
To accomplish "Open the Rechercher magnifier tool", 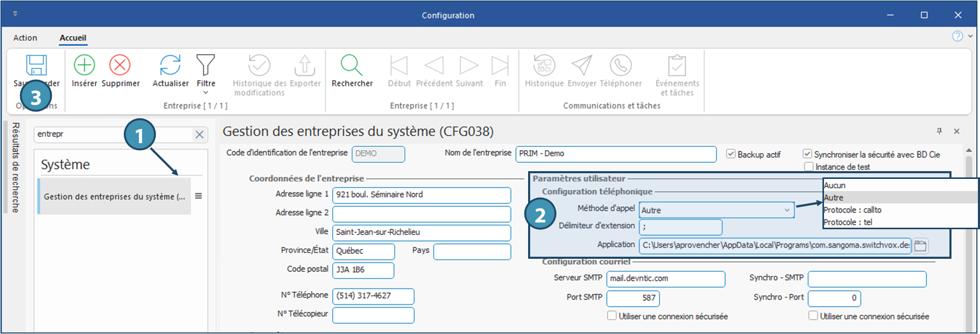I will pyautogui.click(x=351, y=65).
